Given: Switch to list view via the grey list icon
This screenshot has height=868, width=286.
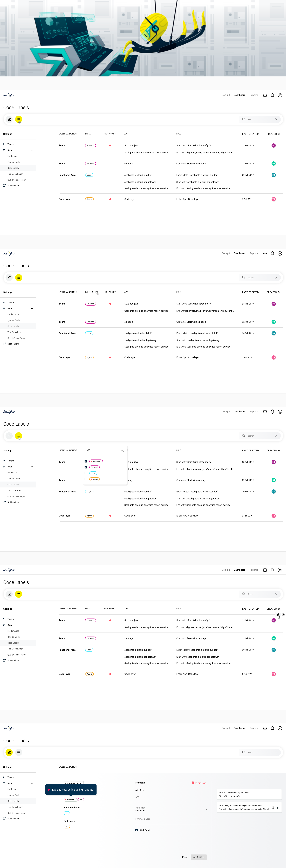Looking at the screenshot, I should (19, 752).
